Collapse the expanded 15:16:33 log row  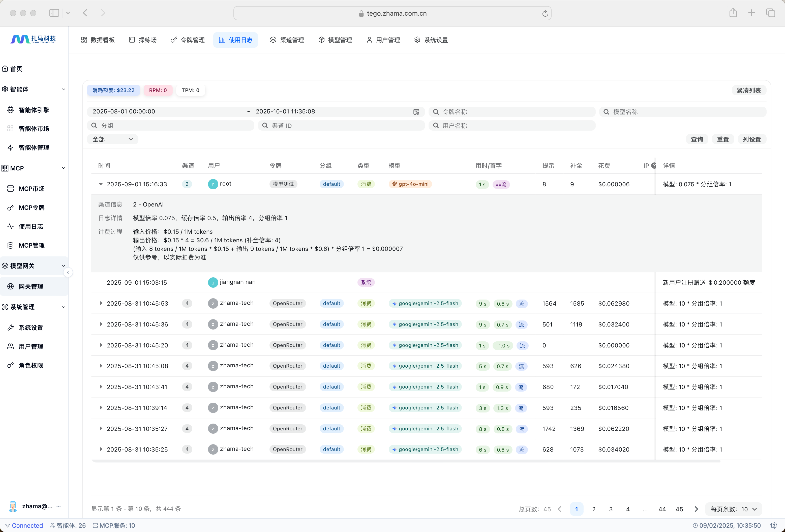(101, 184)
